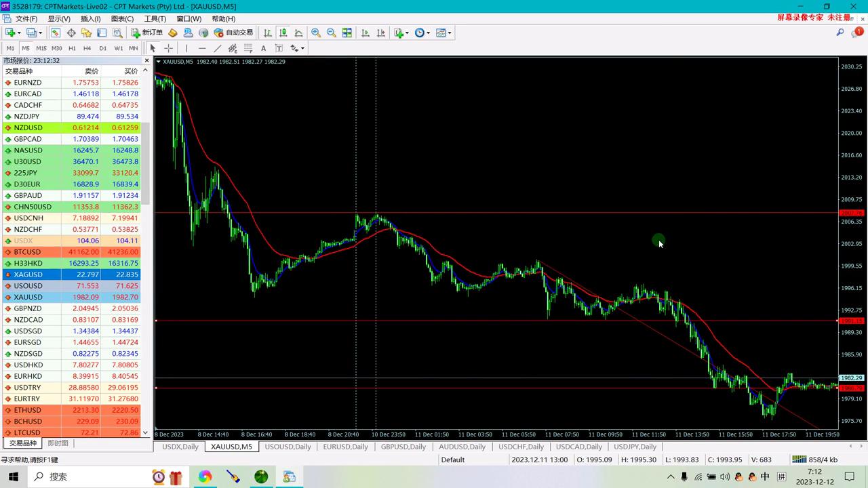
Task: Open the 工具(T) menu
Action: [155, 18]
